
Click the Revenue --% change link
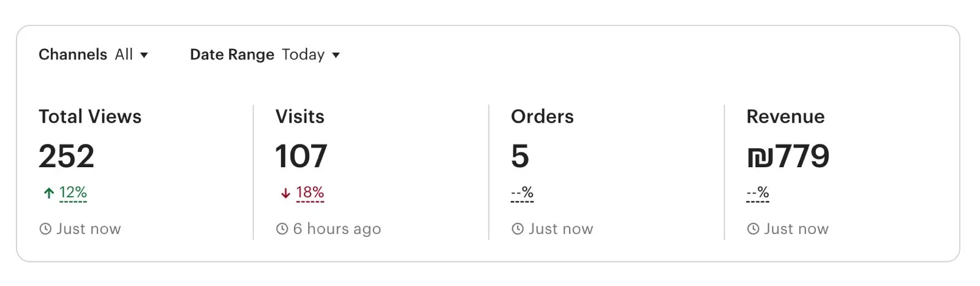point(758,193)
